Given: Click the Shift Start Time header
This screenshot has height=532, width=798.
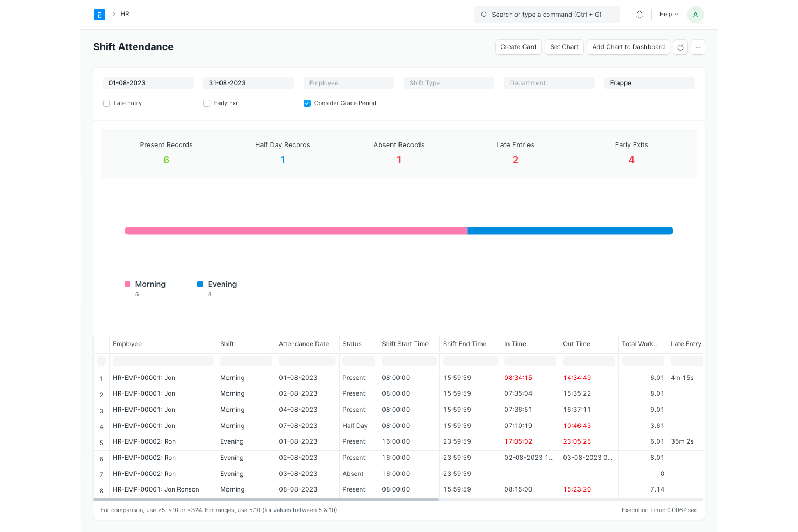Looking at the screenshot, I should (x=409, y=344).
